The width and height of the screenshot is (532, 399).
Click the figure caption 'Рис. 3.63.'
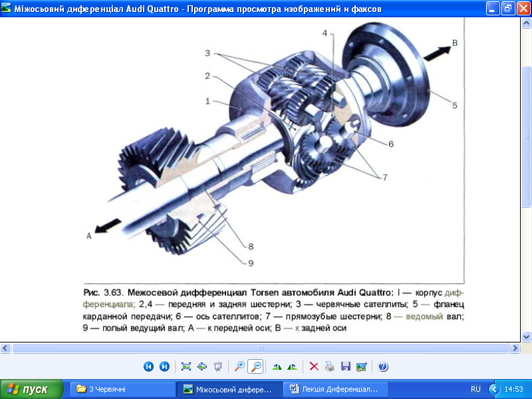(105, 293)
